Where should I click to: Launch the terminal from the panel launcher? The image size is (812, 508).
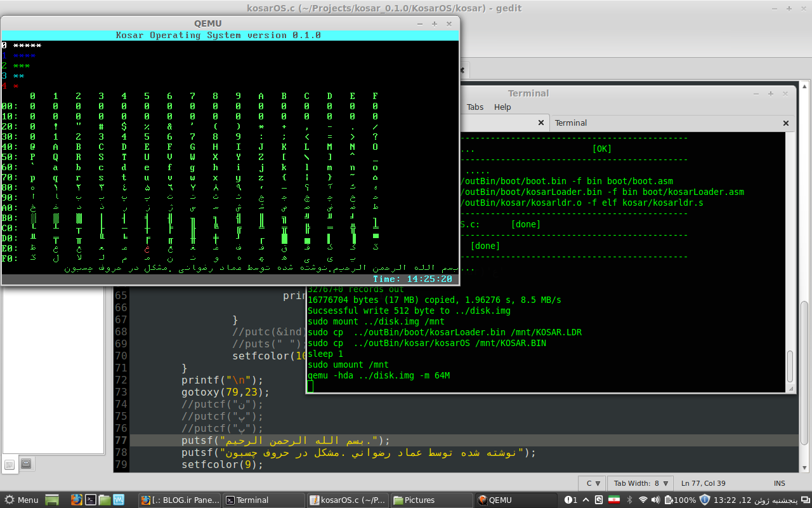(x=91, y=500)
